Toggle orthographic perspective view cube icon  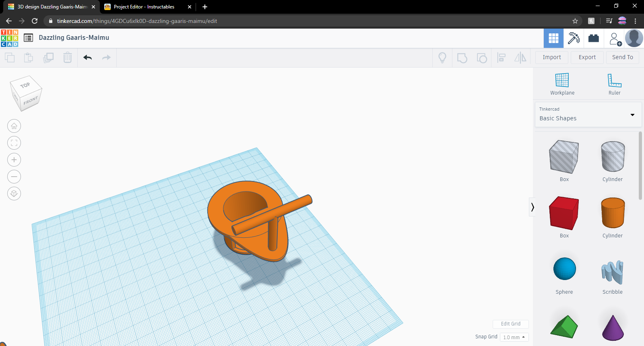click(x=14, y=194)
